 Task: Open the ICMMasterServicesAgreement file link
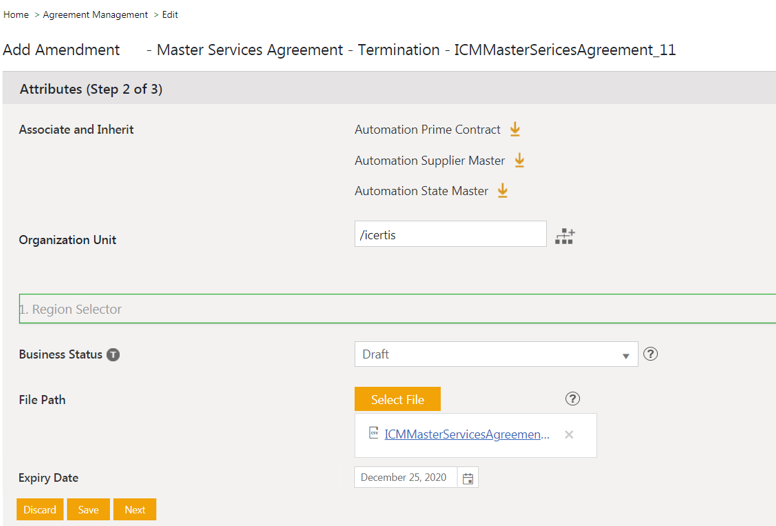(466, 435)
